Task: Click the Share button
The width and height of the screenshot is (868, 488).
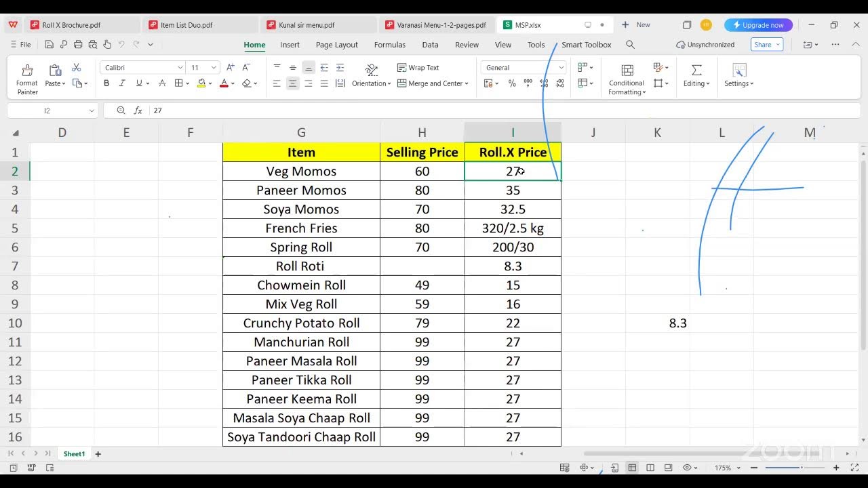Action: click(x=767, y=45)
